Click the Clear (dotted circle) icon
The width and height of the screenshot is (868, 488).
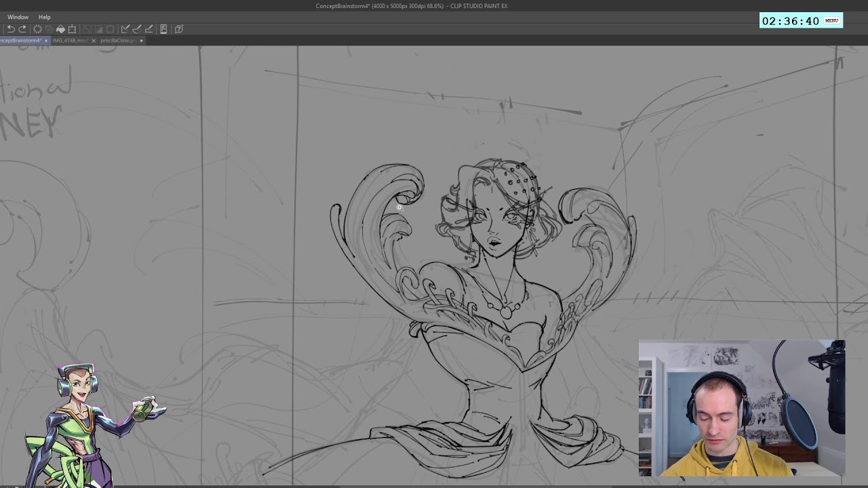38,29
